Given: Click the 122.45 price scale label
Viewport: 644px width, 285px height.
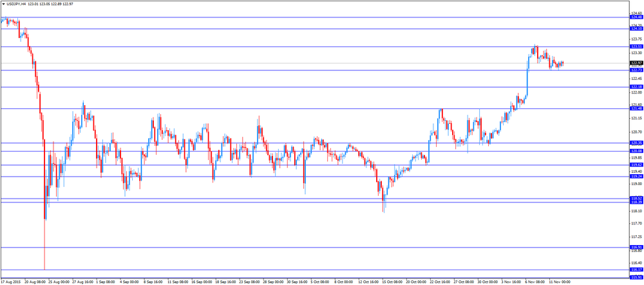Looking at the screenshot, I should point(637,79).
